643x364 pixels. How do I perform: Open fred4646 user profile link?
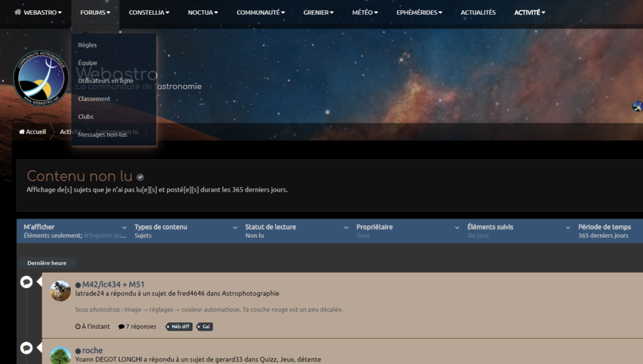[191, 293]
